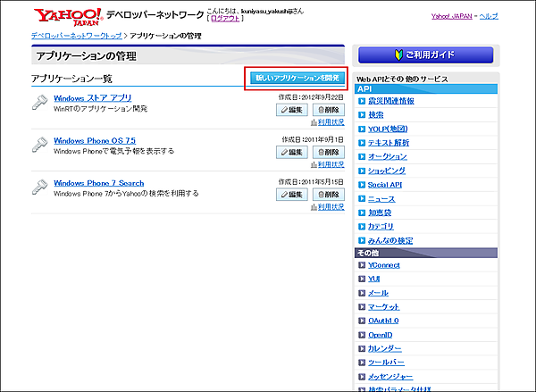The image size is (536, 392).
Task: Open the Windows ストア アプリ link
Action: pos(93,98)
